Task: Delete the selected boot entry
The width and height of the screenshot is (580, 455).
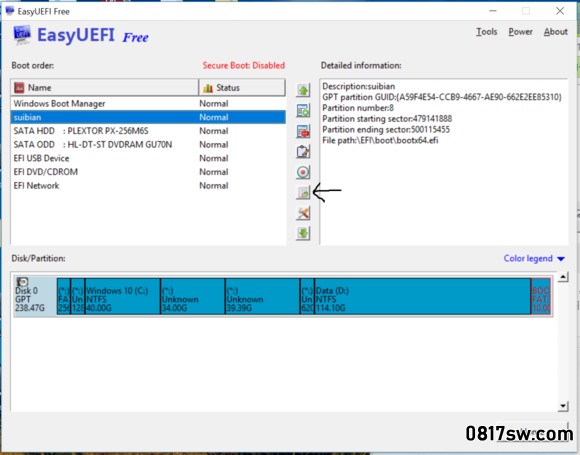Action: pyautogui.click(x=303, y=131)
